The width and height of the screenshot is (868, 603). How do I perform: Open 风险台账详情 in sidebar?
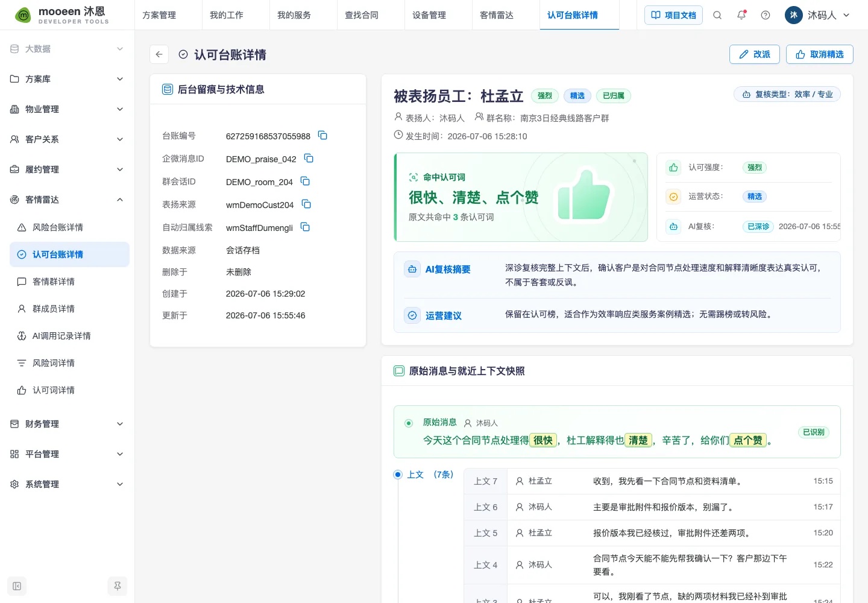pyautogui.click(x=69, y=227)
